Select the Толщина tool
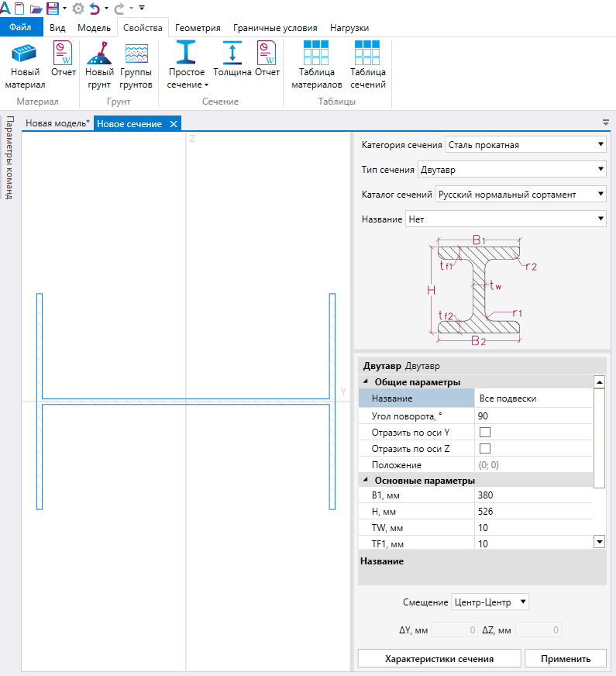This screenshot has width=616, height=676. pyautogui.click(x=232, y=59)
